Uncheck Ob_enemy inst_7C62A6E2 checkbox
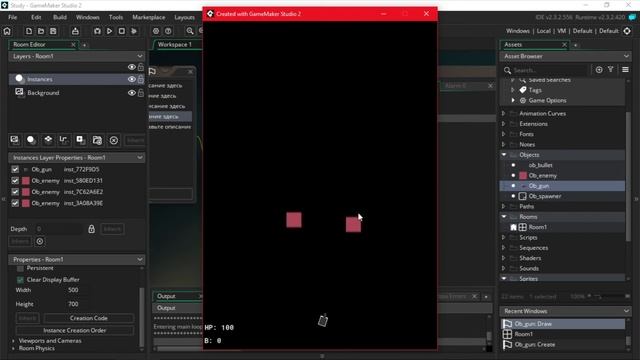 click(x=15, y=192)
